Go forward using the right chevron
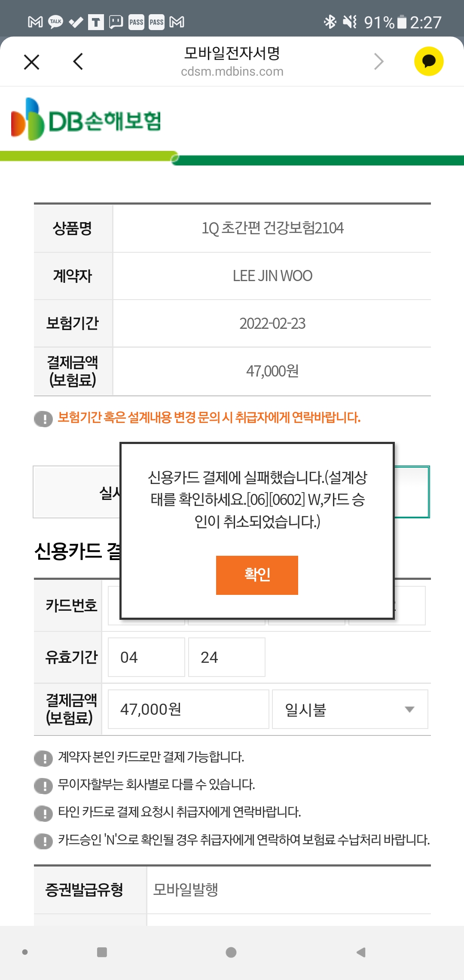 pos(379,62)
